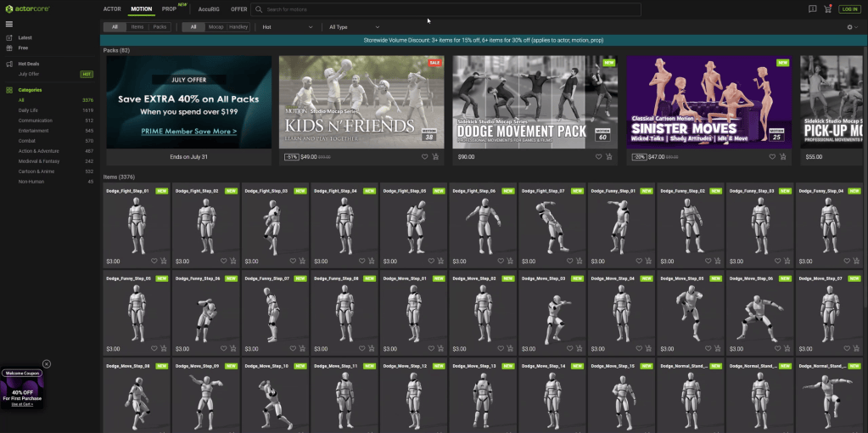868x433 pixels.
Task: Add Dodge Movement Pack to wishlist
Action: coord(598,157)
